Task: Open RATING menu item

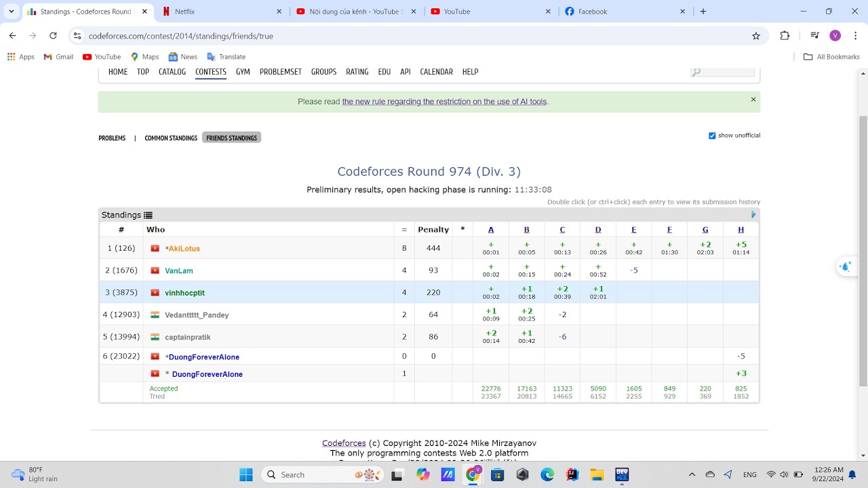Action: tap(357, 72)
